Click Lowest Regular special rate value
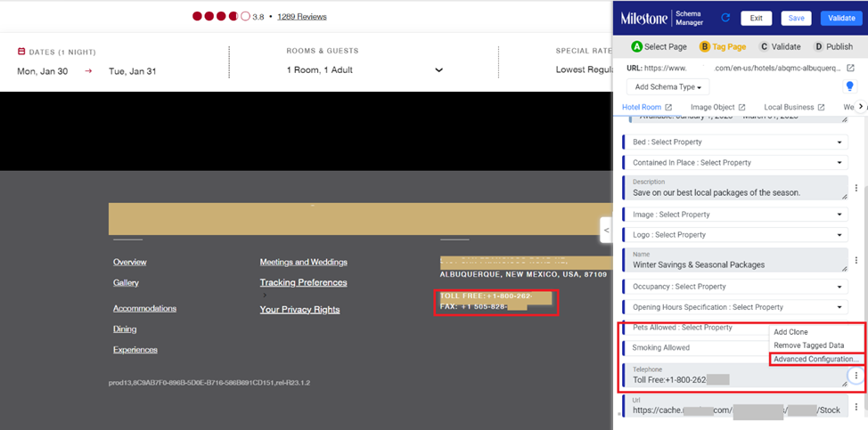The image size is (868, 430). pyautogui.click(x=584, y=70)
